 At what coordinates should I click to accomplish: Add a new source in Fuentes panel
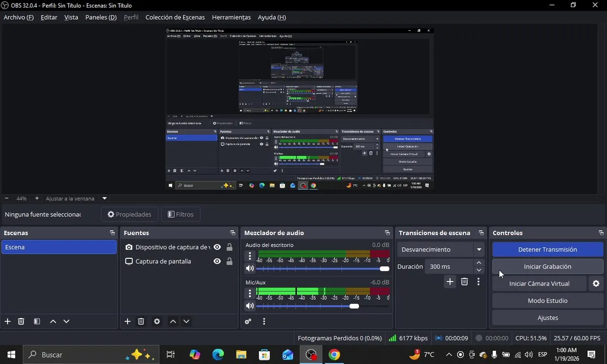tap(127, 321)
